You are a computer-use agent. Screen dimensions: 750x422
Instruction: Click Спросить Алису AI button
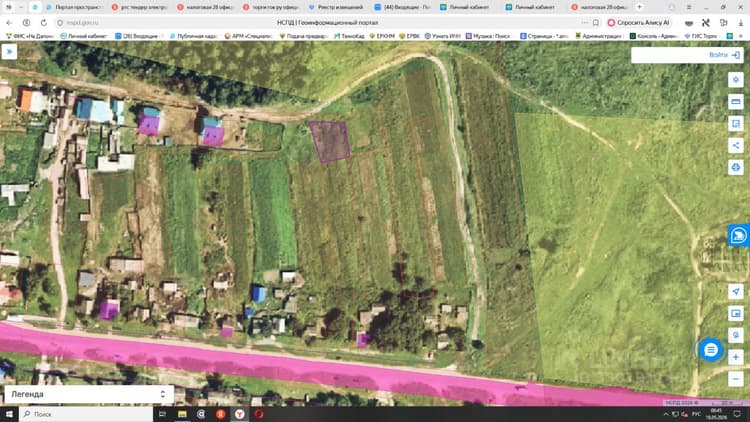click(639, 22)
